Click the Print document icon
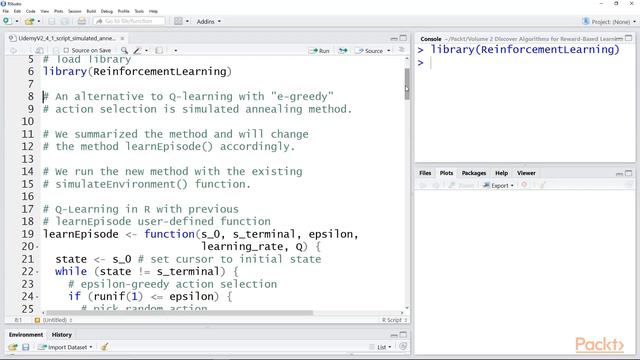640x360 pixels. 82,21
